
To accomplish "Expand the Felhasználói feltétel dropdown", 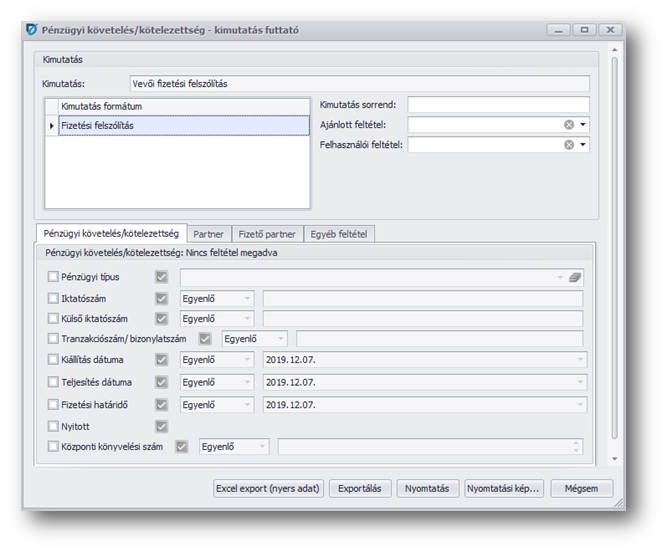I will pos(583,145).
